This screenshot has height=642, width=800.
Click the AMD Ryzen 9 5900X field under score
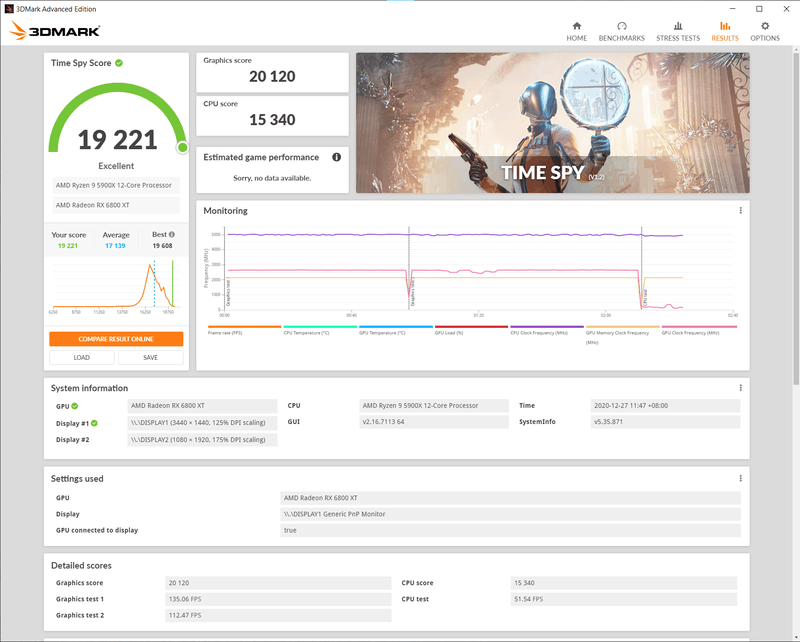(116, 185)
